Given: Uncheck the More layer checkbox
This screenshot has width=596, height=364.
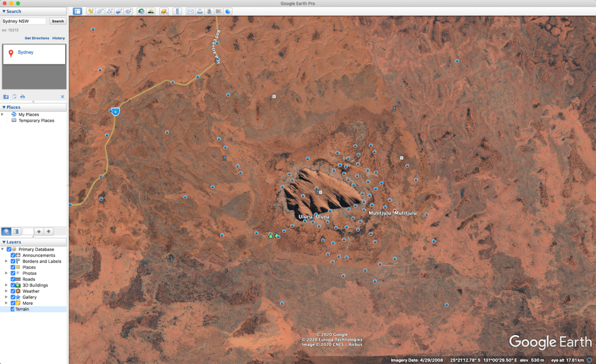Looking at the screenshot, I should pos(13,304).
